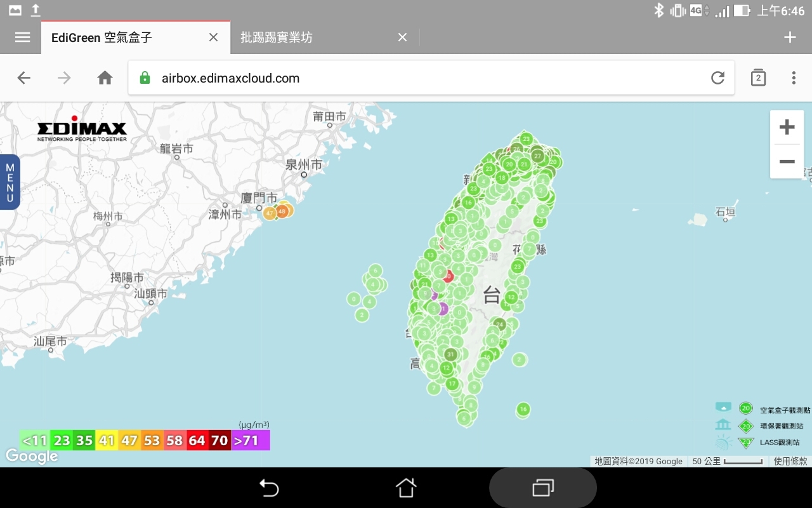Pick the 41 yellow legend swatch
Image resolution: width=812 pixels, height=508 pixels.
[x=107, y=440]
